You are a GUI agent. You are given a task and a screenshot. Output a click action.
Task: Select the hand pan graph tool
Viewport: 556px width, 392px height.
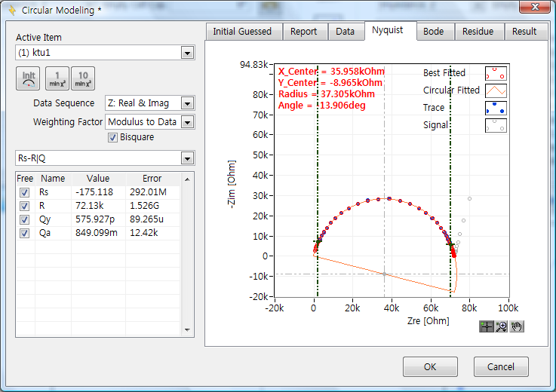pyautogui.click(x=516, y=326)
